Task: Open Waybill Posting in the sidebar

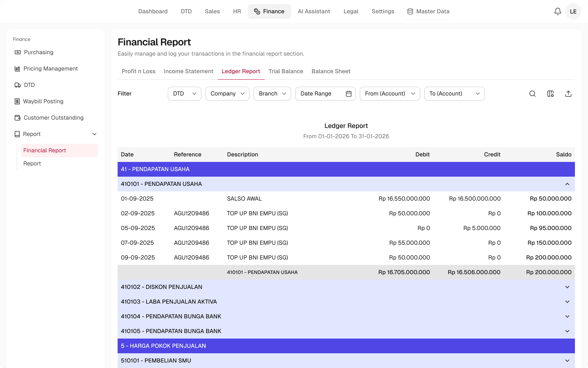Action: (x=43, y=101)
